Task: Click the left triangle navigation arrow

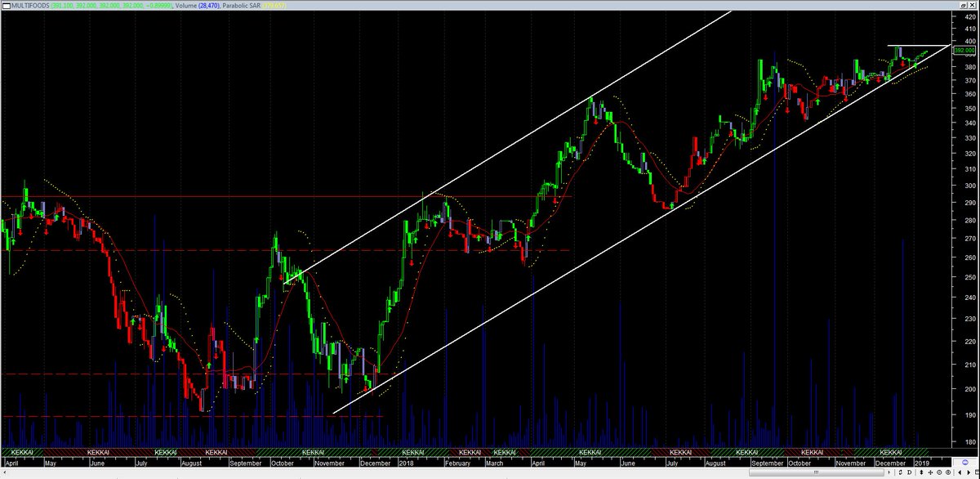Action: (x=960, y=472)
